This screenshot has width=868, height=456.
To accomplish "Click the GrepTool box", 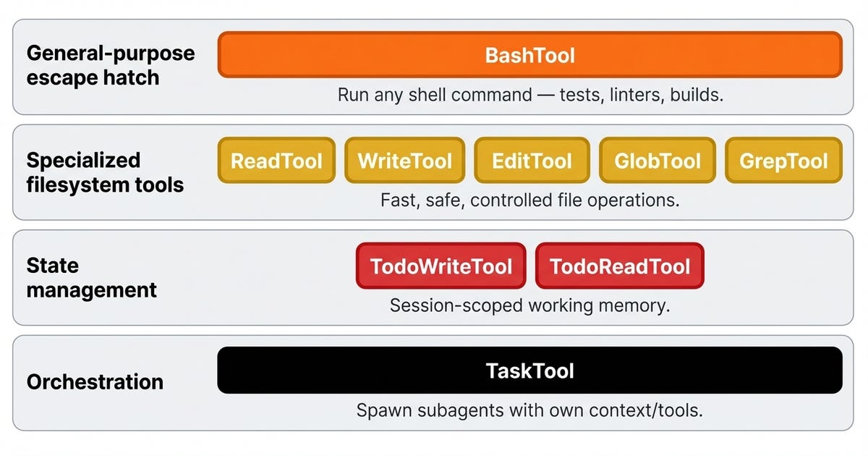I will [783, 160].
